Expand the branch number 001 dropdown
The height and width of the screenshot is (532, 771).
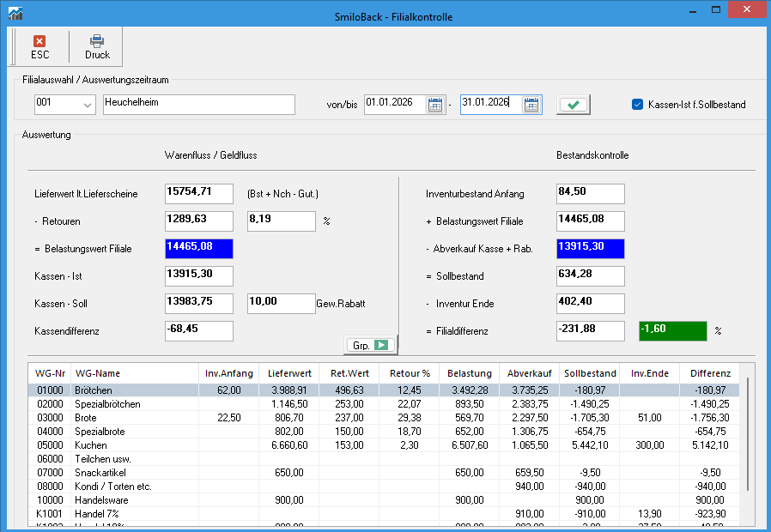tap(88, 105)
